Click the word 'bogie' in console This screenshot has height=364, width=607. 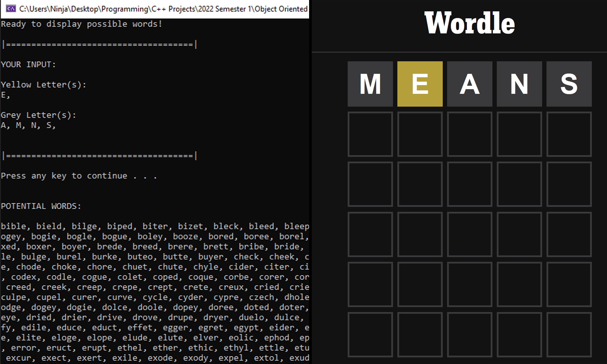click(x=44, y=237)
